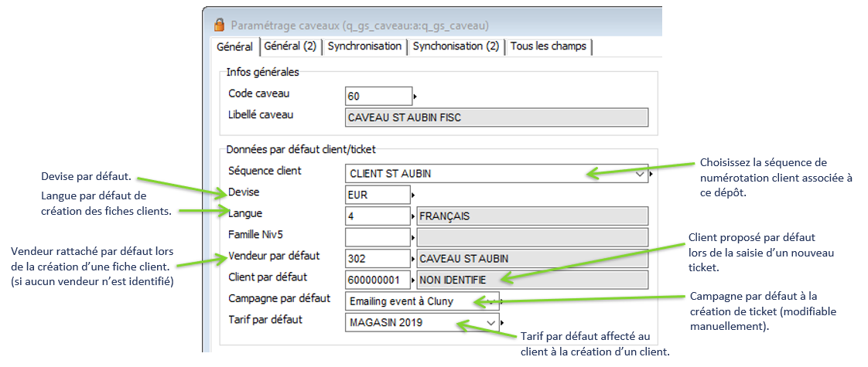Image resolution: width=868 pixels, height=367 pixels.
Task: Select the Tous les champs tab
Action: tap(548, 46)
